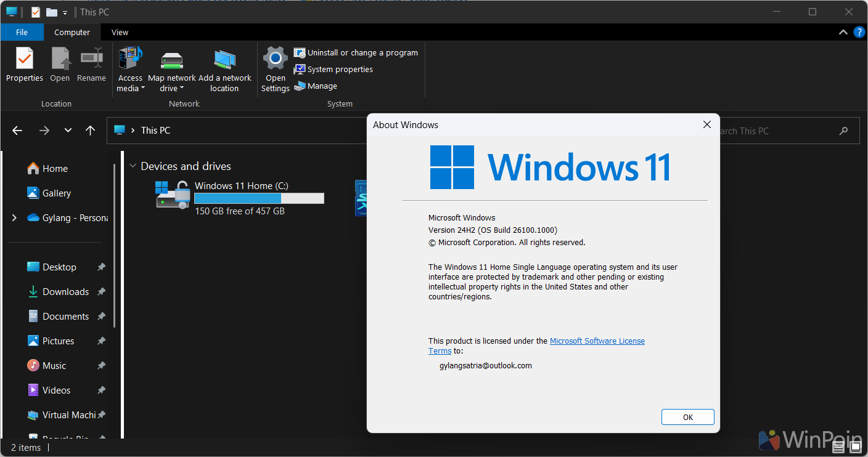Image resolution: width=868 pixels, height=457 pixels.
Task: Switch to large icons view in status bar
Action: pos(855,447)
